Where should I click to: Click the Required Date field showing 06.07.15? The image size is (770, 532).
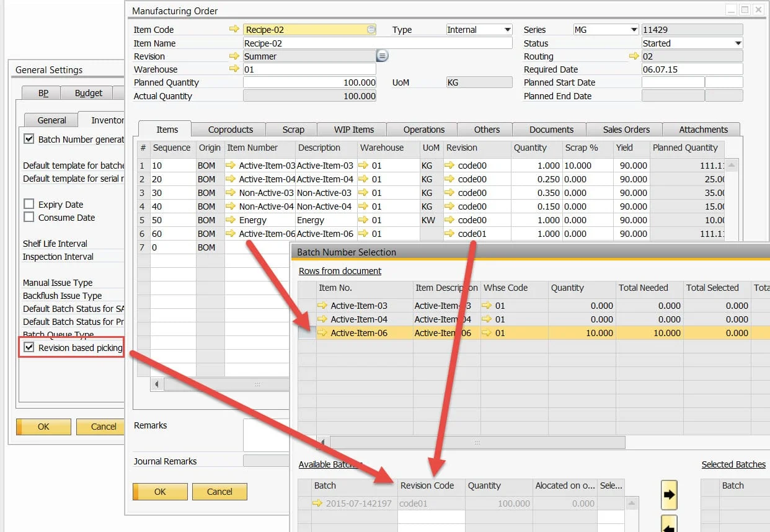[693, 69]
